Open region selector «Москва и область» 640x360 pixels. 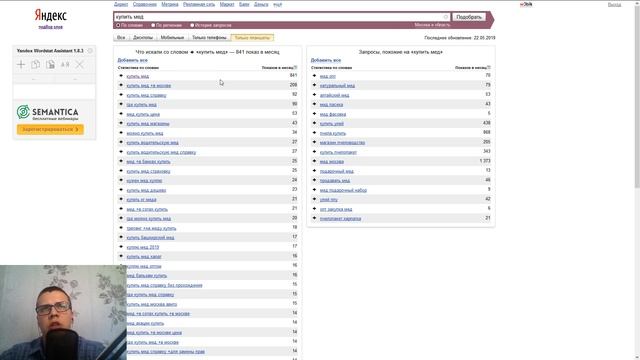[432, 25]
